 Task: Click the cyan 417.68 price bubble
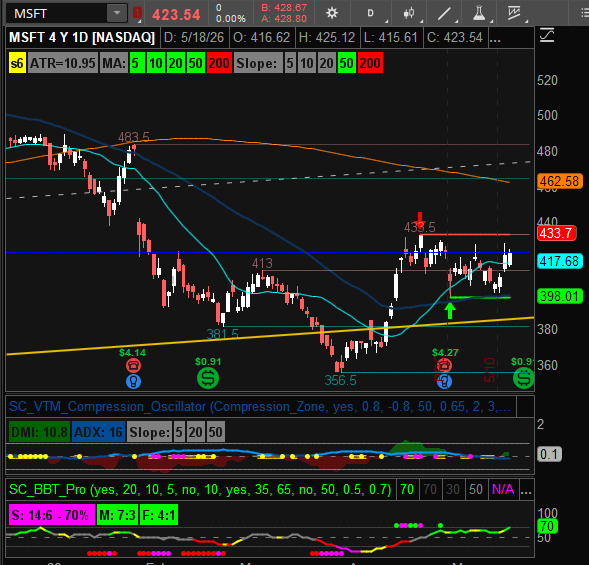559,261
